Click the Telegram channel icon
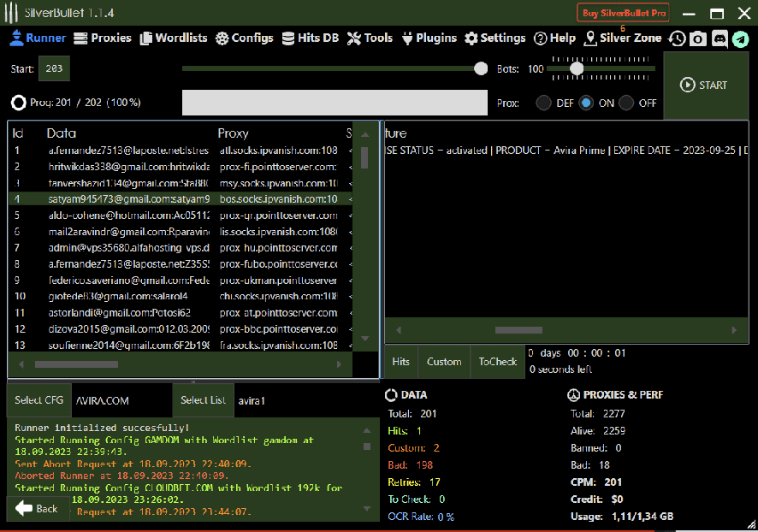Viewport: 758px width, 532px height. pos(740,38)
